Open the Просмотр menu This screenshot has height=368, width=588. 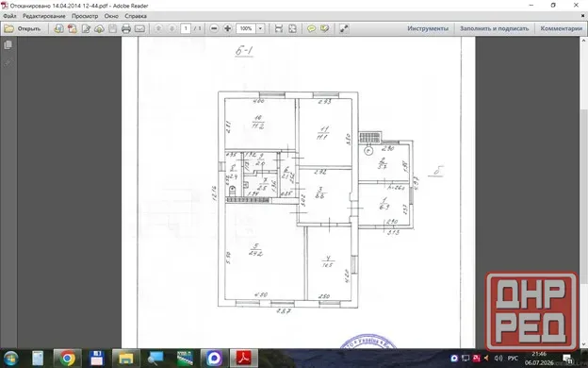[x=85, y=16]
